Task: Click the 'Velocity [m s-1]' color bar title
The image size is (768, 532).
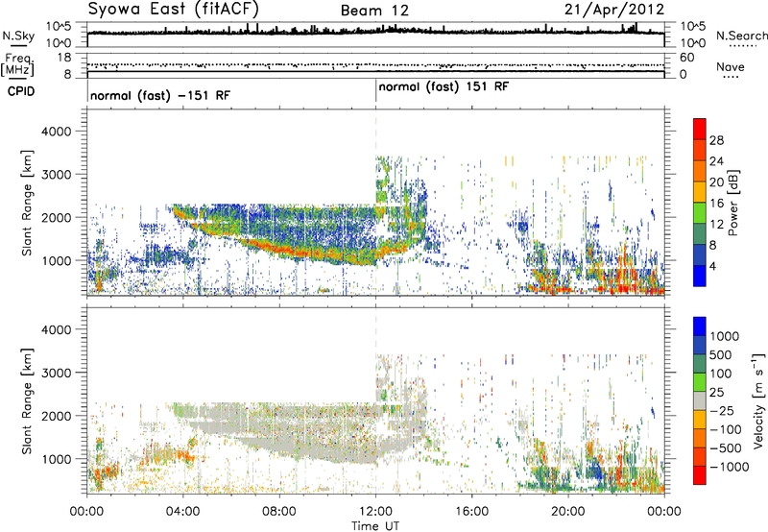Action: coord(758,400)
